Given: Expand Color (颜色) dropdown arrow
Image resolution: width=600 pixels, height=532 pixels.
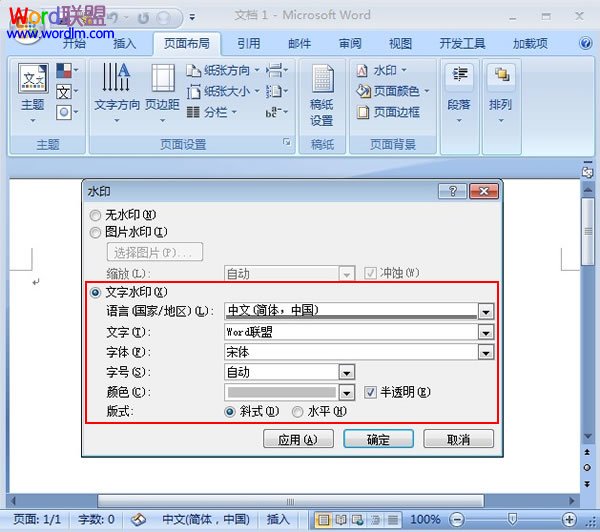Looking at the screenshot, I should [x=347, y=392].
